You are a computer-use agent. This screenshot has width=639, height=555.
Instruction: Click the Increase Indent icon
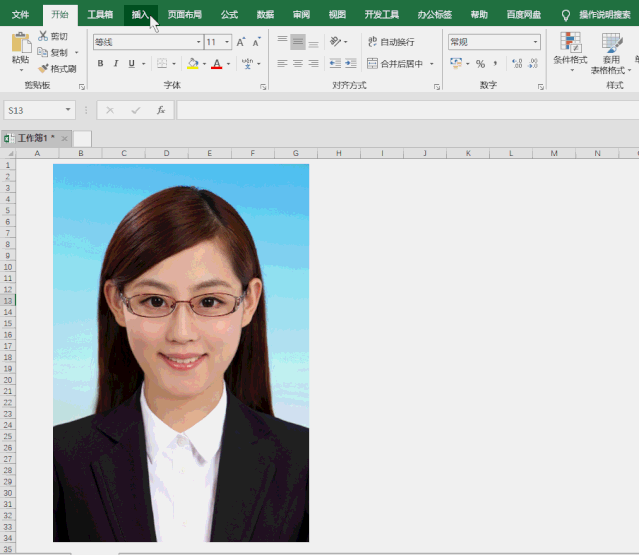[x=360, y=64]
